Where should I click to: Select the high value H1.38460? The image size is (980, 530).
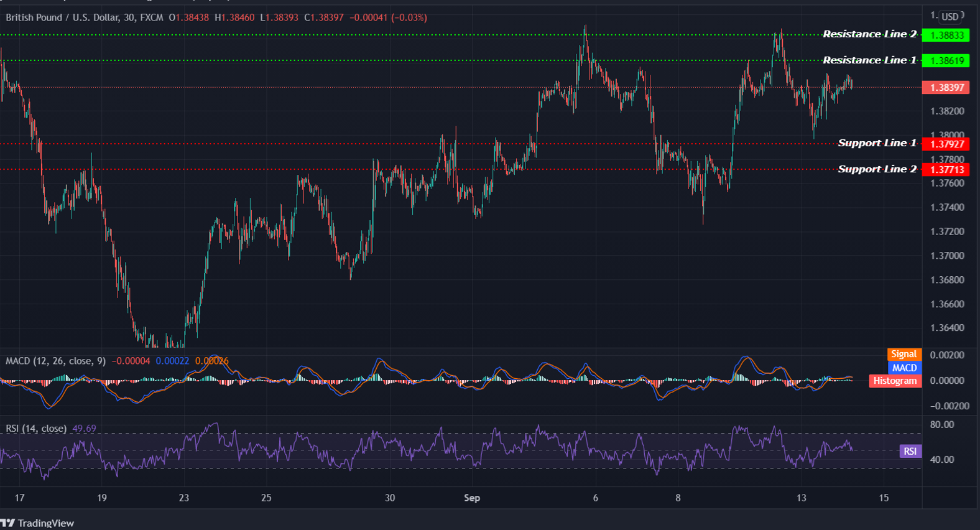tap(234, 17)
